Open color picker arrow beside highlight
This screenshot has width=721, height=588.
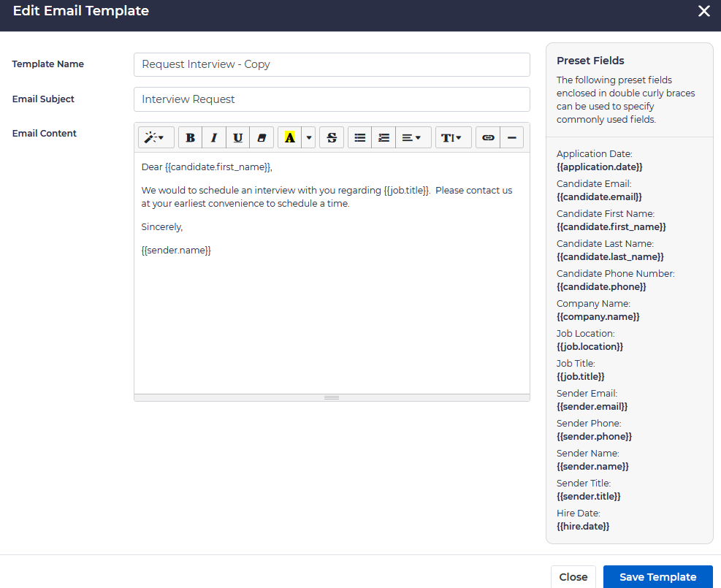(x=309, y=137)
